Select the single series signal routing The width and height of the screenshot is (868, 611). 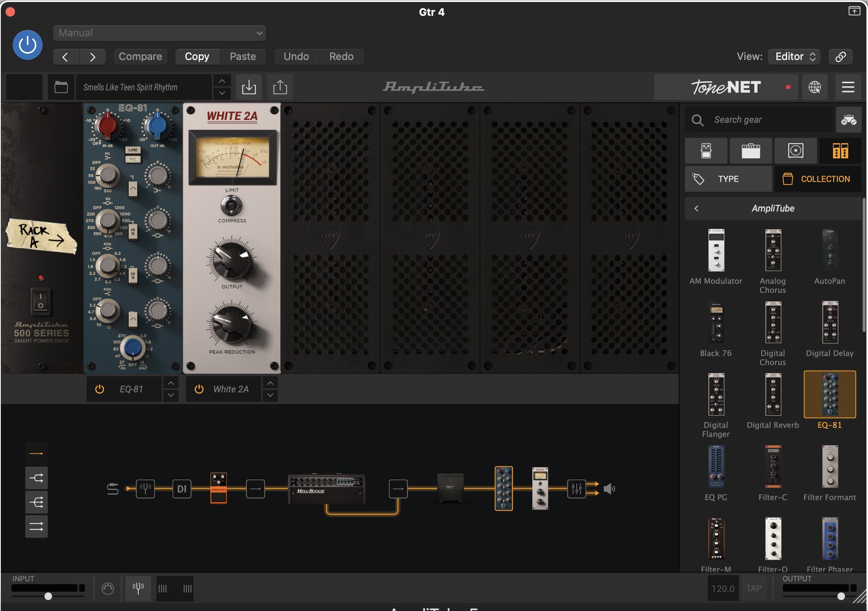tap(36, 454)
